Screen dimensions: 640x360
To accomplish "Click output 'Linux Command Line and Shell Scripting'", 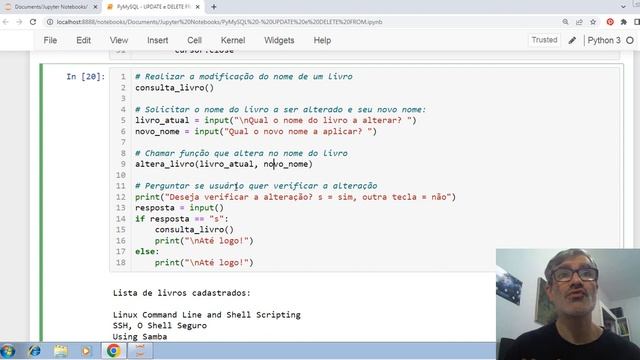I will (x=207, y=315).
